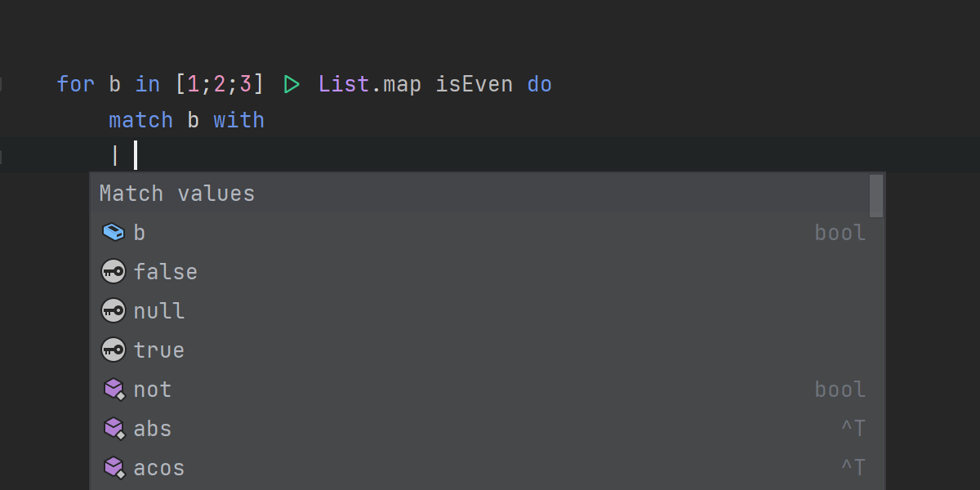Image resolution: width=980 pixels, height=490 pixels.
Task: Select the "false" completion suggestion
Action: click(165, 272)
